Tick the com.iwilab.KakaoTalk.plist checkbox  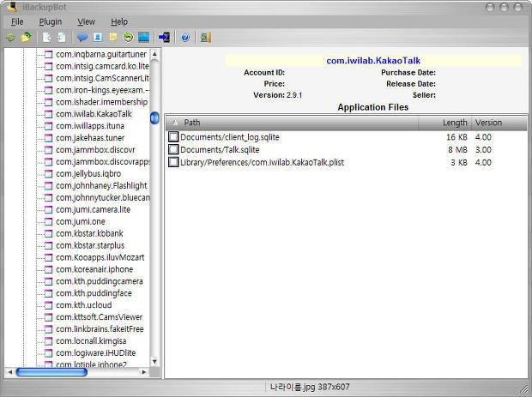click(173, 162)
